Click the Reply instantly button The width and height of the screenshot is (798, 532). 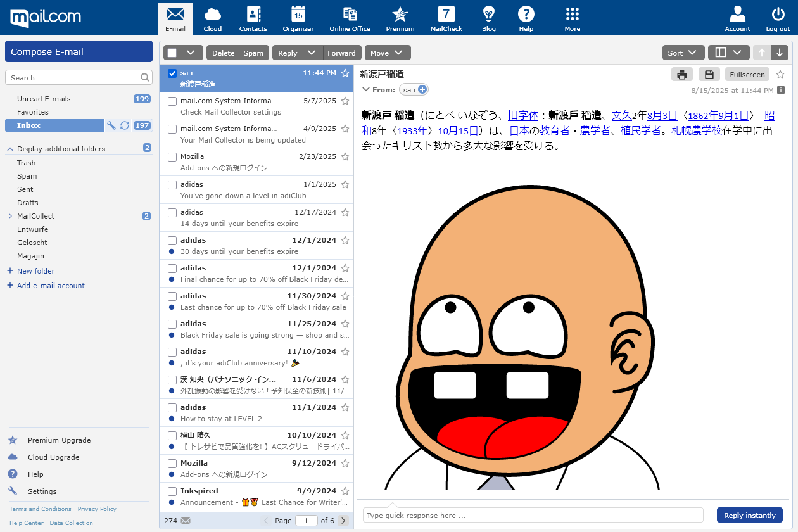point(749,516)
